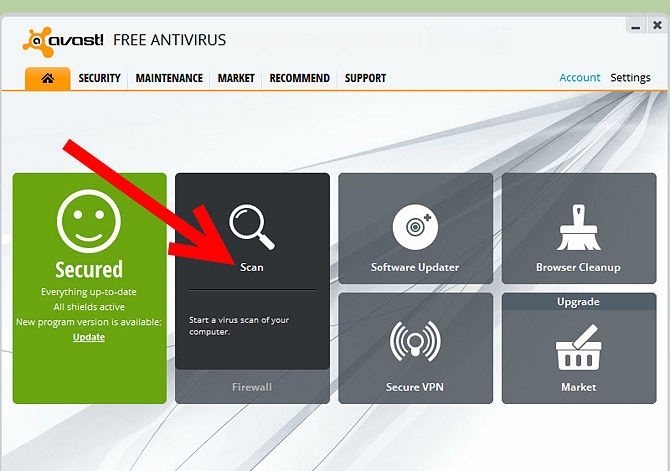The width and height of the screenshot is (670, 471).
Task: Switch to the SECURITY tab
Action: coord(99,78)
